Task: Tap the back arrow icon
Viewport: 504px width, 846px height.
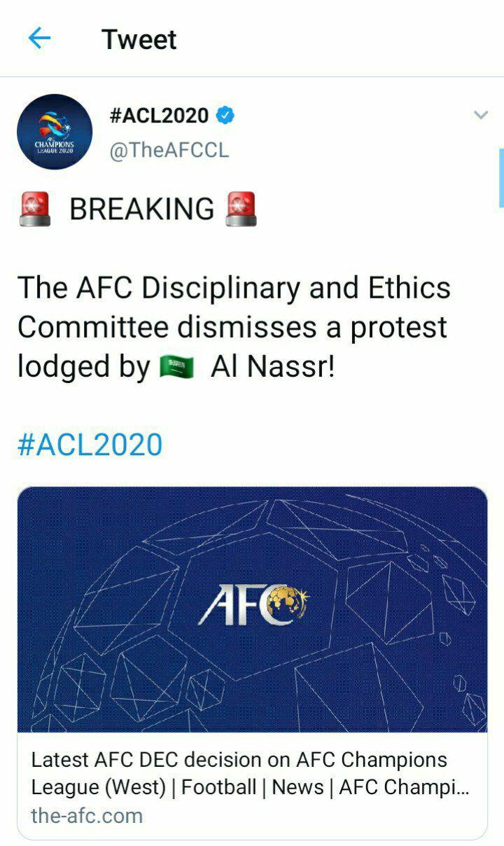Action: 39,39
